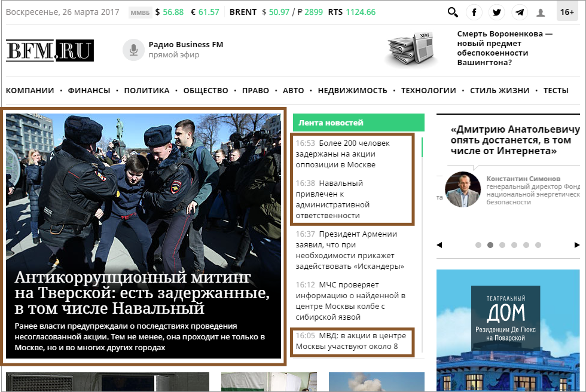
Task: Open the ФИНАНСЫ menu section
Action: 89,91
